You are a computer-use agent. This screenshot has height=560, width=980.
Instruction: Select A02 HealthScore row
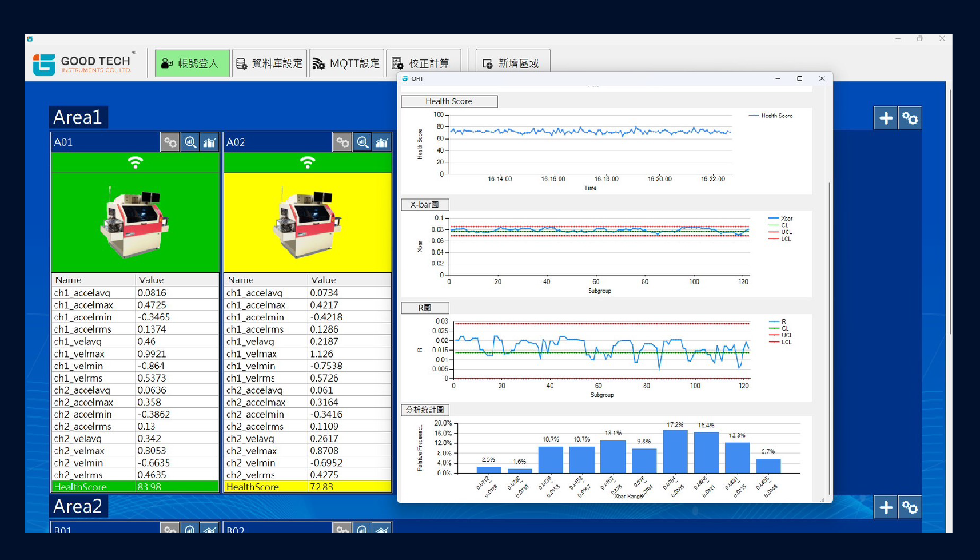click(308, 487)
